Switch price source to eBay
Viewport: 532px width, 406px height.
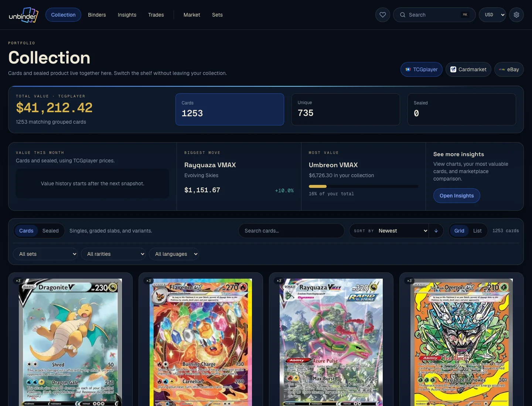pos(509,69)
